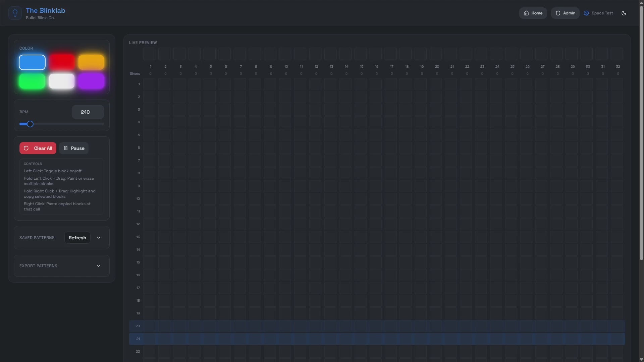Screen dimensions: 644x362
Task: Open the Admin page
Action: point(565,13)
